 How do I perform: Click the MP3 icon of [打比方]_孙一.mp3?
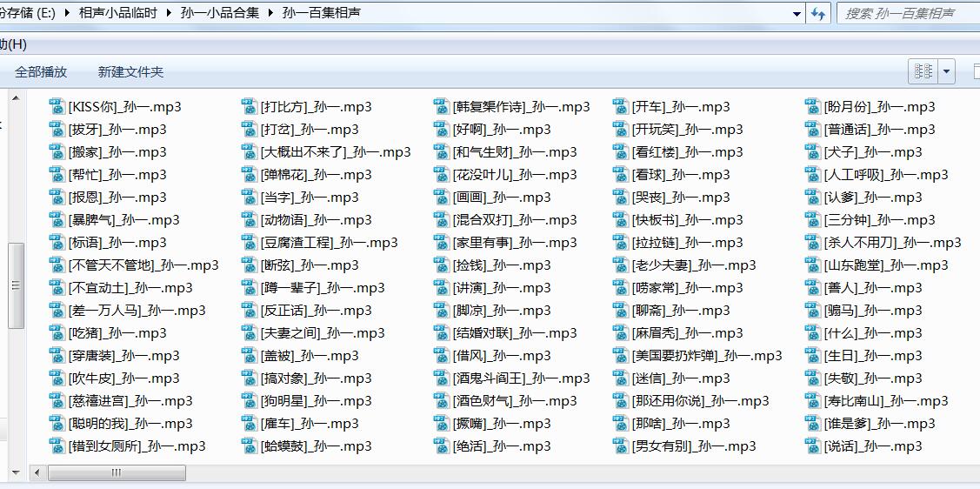click(x=250, y=106)
